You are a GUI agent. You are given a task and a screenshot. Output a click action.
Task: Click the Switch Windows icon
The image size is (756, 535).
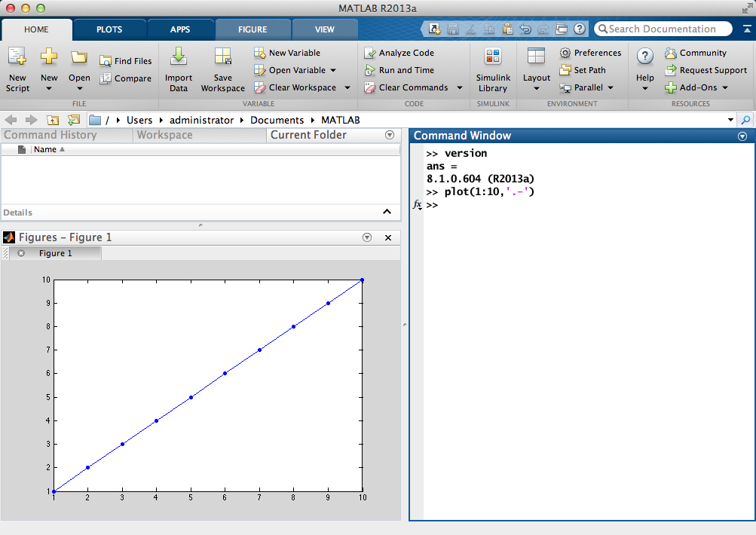[x=562, y=29]
